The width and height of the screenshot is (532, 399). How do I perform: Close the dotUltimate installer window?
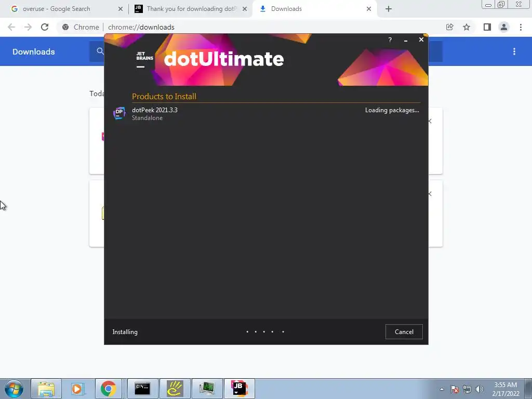tap(421, 39)
